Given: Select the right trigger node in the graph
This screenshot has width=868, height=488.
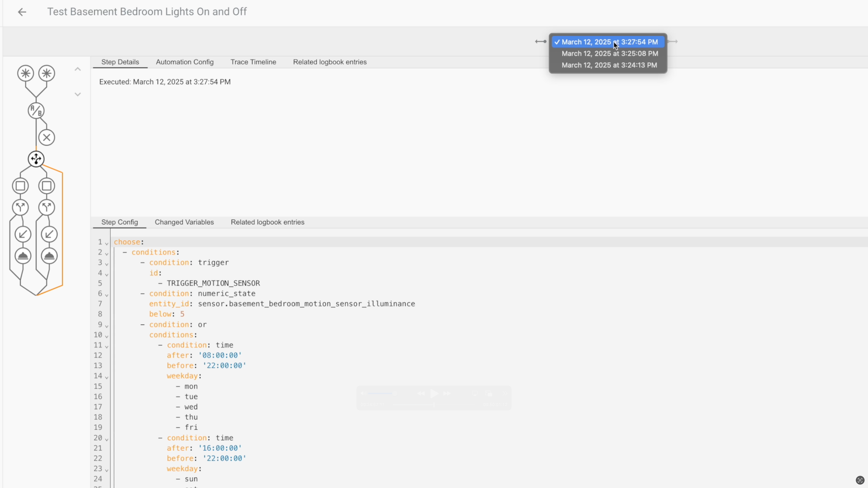Looking at the screenshot, I should point(47,73).
